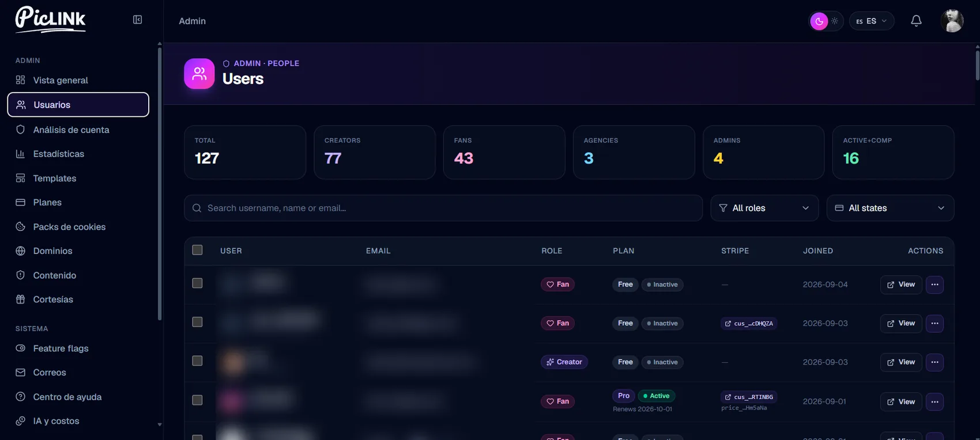Open the profile avatar menu
980x440 pixels.
(952, 21)
